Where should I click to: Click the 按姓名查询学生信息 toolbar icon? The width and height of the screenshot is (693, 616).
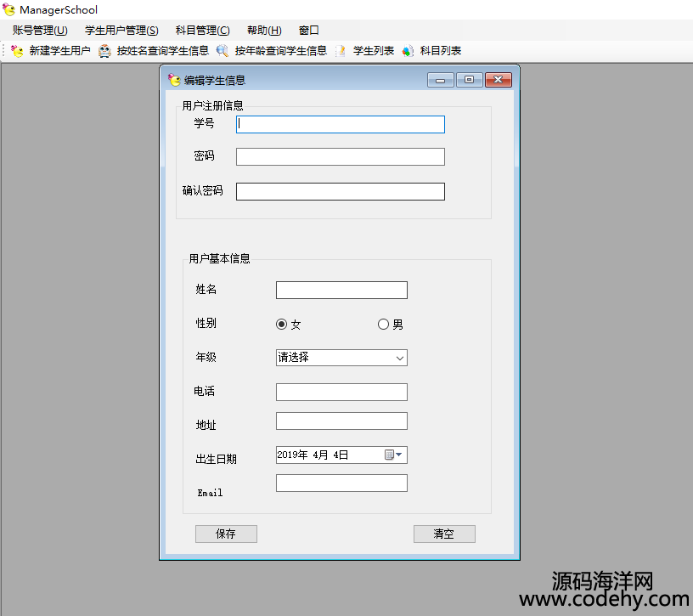(104, 51)
